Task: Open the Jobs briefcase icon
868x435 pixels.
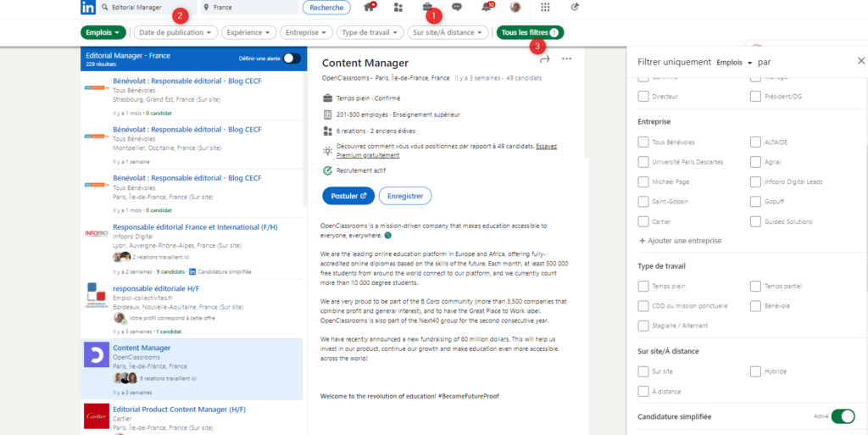Action: click(427, 7)
